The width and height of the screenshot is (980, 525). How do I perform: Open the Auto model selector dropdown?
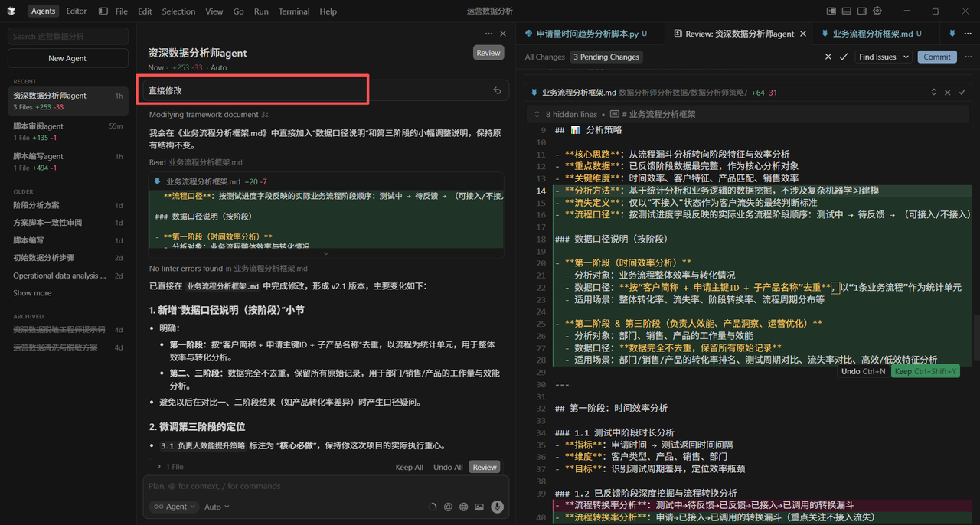coord(215,506)
